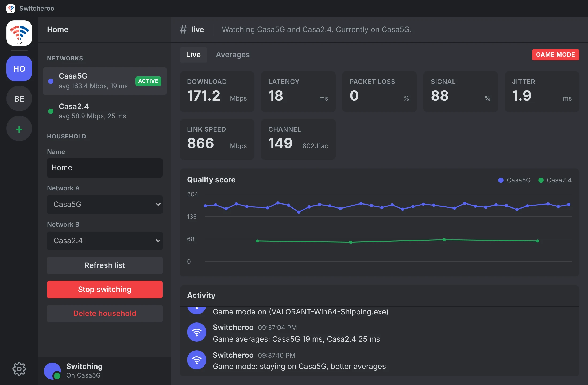Click the Signal 88 % card
The image size is (588, 385).
pyautogui.click(x=461, y=92)
